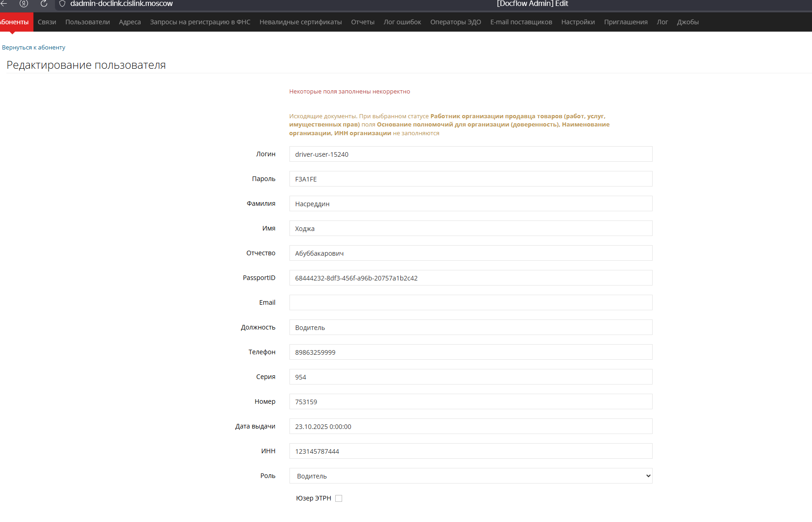Switch to the Адреса menu item

point(130,22)
